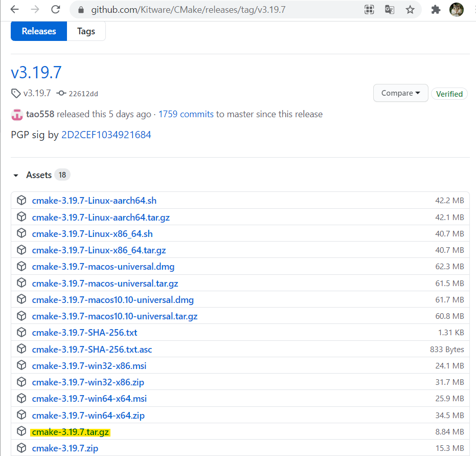The height and width of the screenshot is (456, 476).
Task: Click package icon for macos10.10-universal.dmg
Action: point(21,299)
